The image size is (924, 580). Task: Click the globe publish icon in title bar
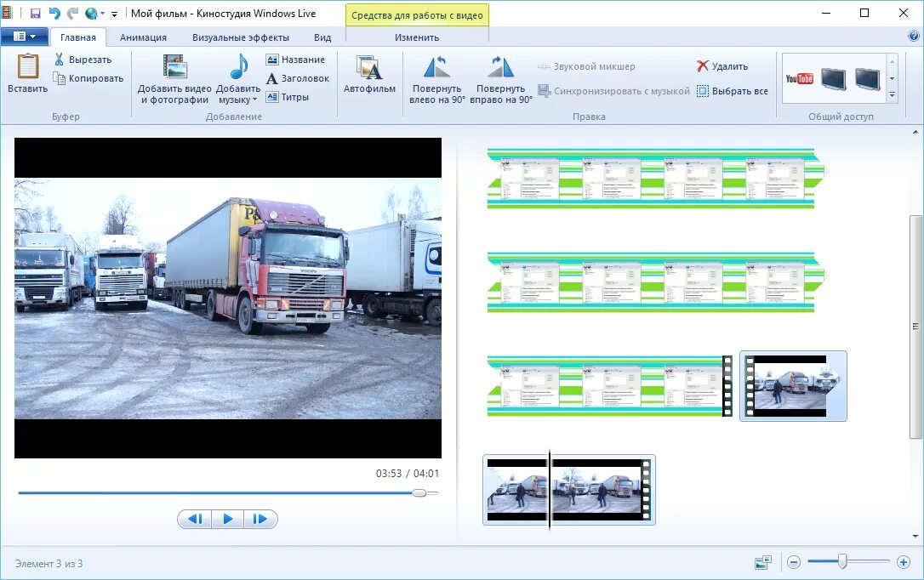click(x=91, y=13)
